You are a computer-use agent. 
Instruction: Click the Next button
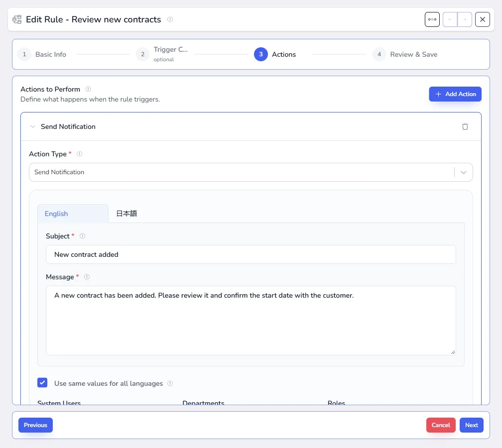[471, 425]
